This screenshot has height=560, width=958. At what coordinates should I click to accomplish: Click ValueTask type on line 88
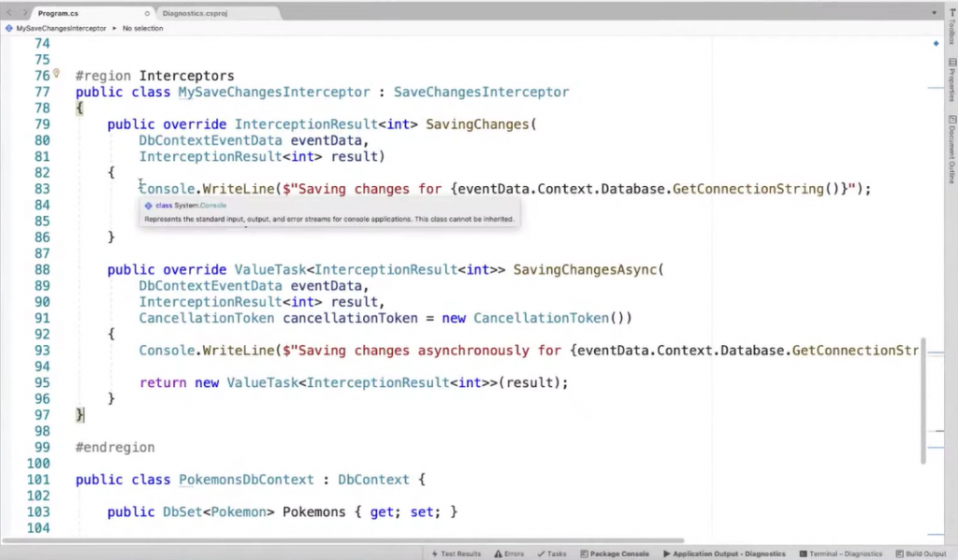(x=270, y=270)
